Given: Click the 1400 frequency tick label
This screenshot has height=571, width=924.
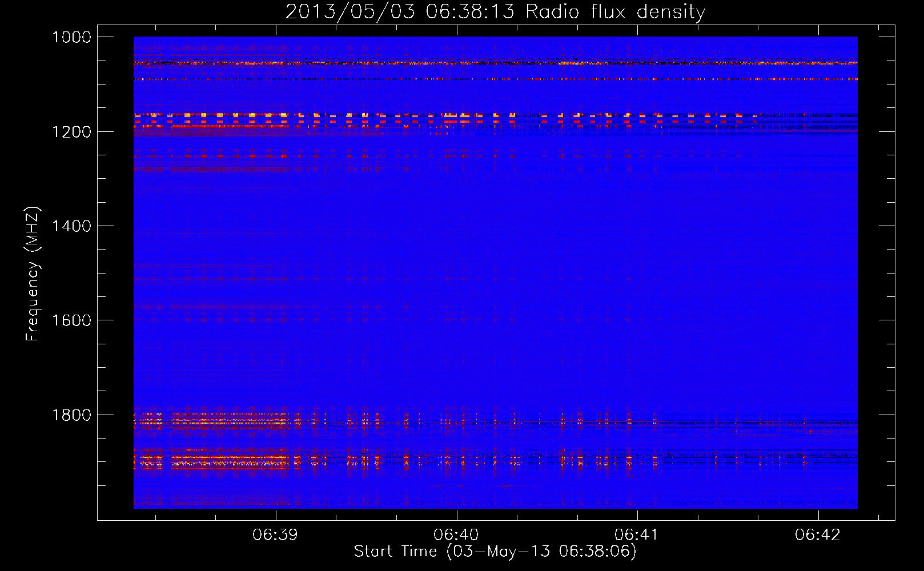Looking at the screenshot, I should coord(71,226).
